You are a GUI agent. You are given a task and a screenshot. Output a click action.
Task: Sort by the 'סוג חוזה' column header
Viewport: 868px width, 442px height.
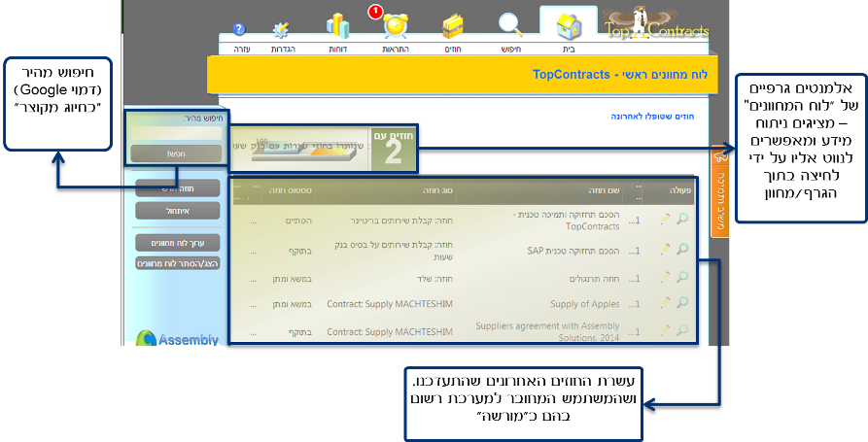439,190
